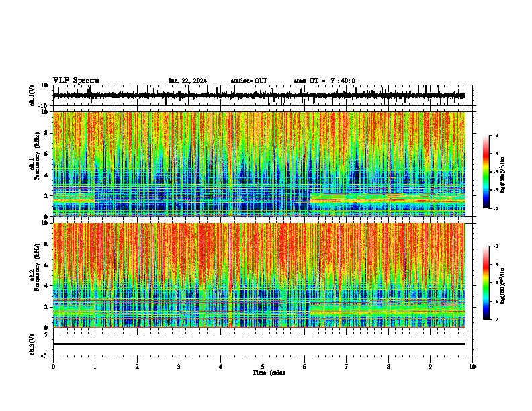Screen dimensions: 532x411
Task: Click tick label '4' on the time axis
Action: pos(221,367)
